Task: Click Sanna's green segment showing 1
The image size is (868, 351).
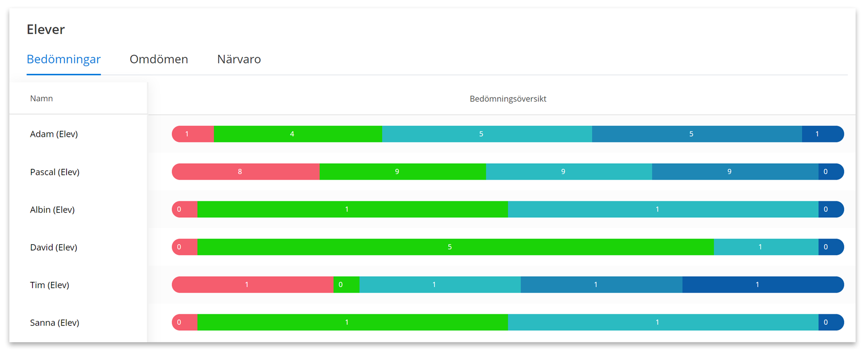Action: tap(353, 322)
